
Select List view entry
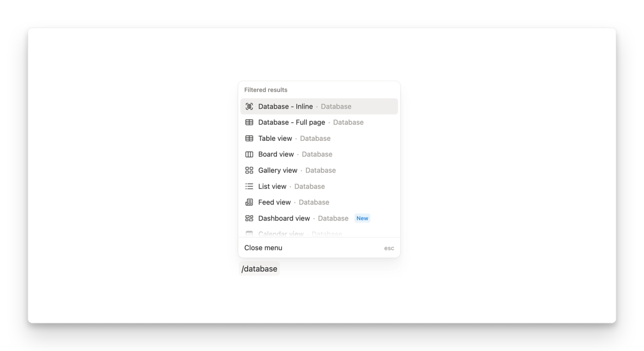pos(319,186)
